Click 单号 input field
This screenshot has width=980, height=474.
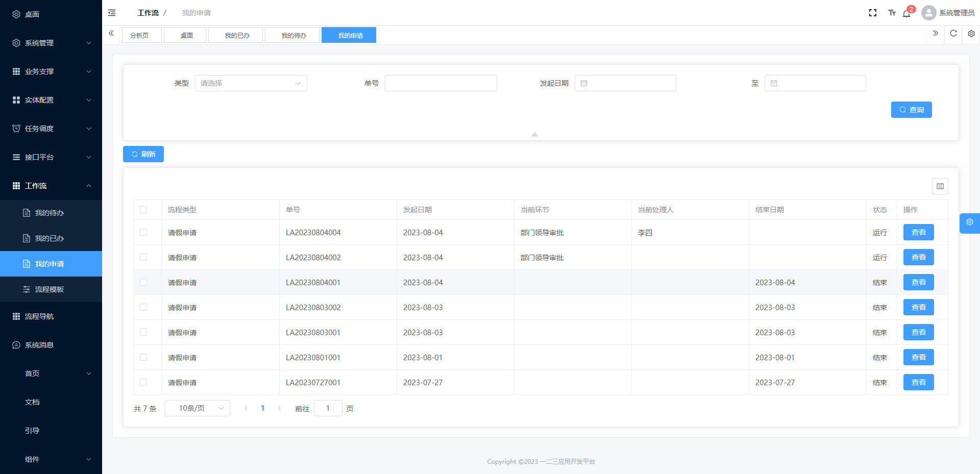441,83
